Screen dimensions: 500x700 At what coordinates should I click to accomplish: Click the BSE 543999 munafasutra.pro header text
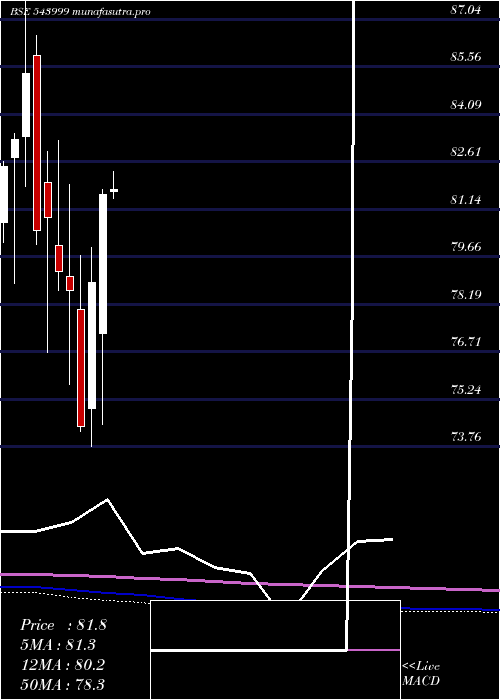pyautogui.click(x=80, y=12)
